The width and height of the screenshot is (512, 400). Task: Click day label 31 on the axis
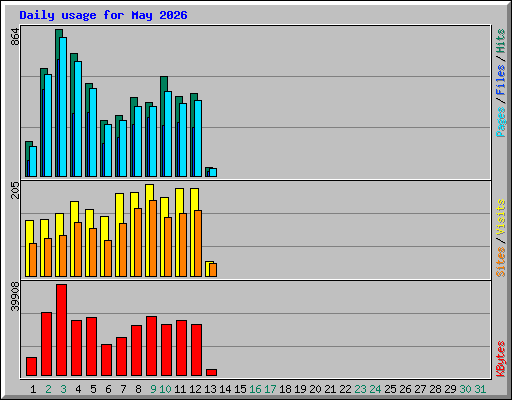pyautogui.click(x=480, y=389)
